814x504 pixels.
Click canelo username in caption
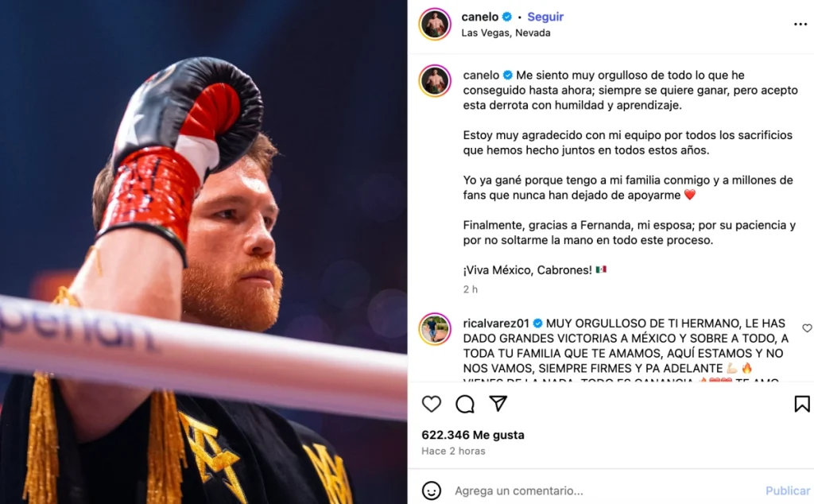(x=481, y=76)
